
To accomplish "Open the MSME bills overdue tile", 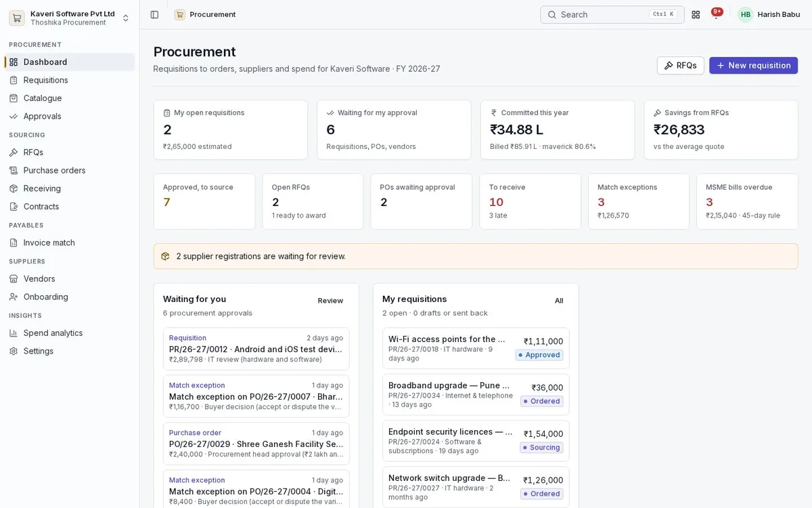I will click(x=747, y=201).
